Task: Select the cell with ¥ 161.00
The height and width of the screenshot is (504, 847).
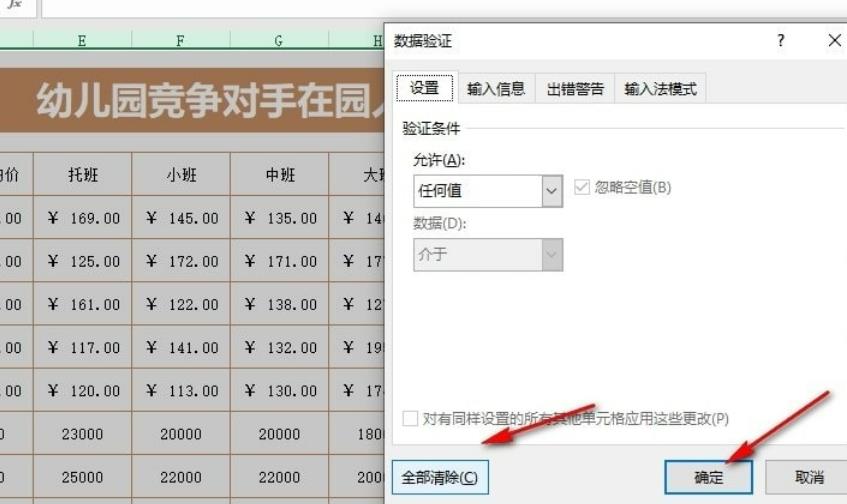Action: [82, 304]
